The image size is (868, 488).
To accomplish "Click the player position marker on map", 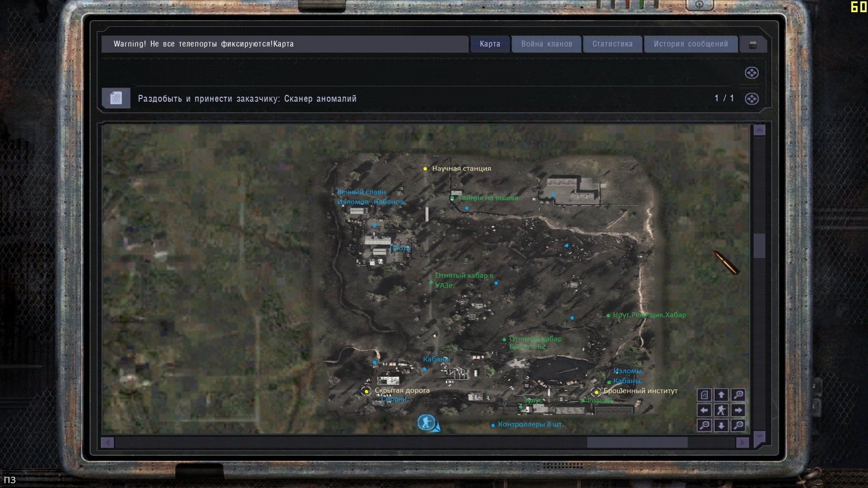I will tap(426, 422).
